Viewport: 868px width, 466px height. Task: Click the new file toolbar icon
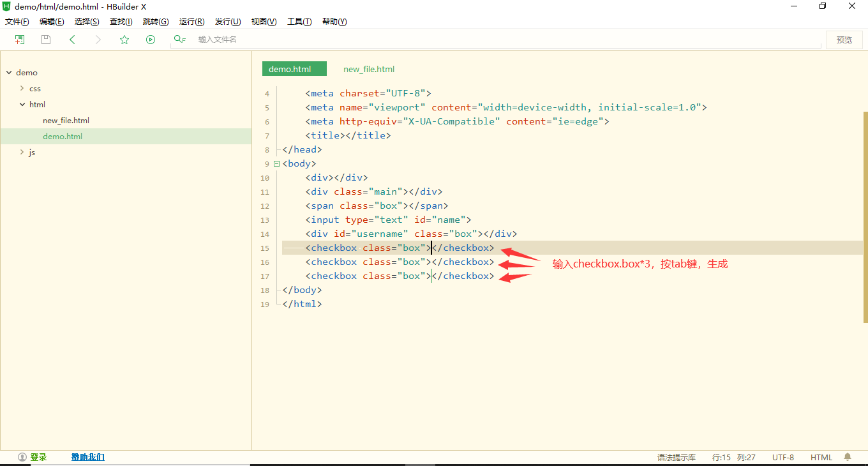(20, 40)
